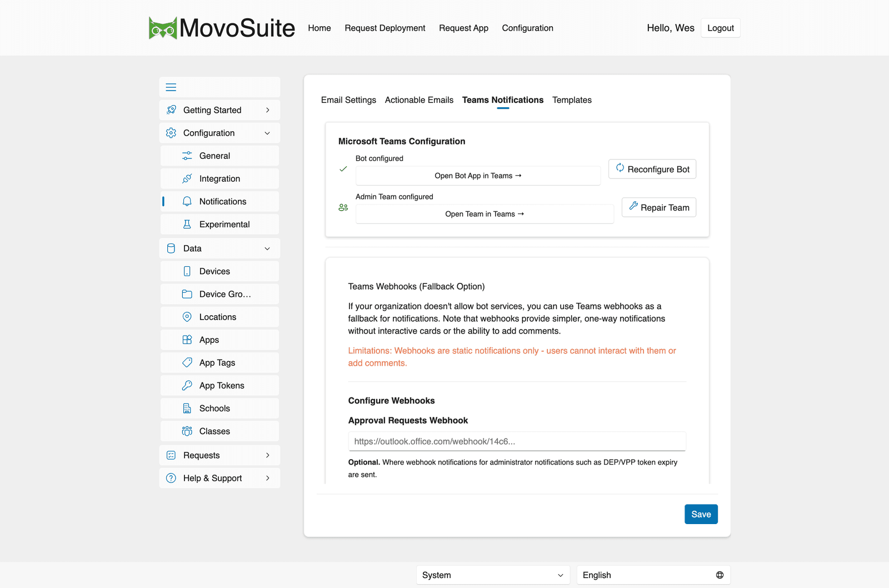This screenshot has height=588, width=889.
Task: Switch to the Templates tab
Action: click(x=572, y=100)
